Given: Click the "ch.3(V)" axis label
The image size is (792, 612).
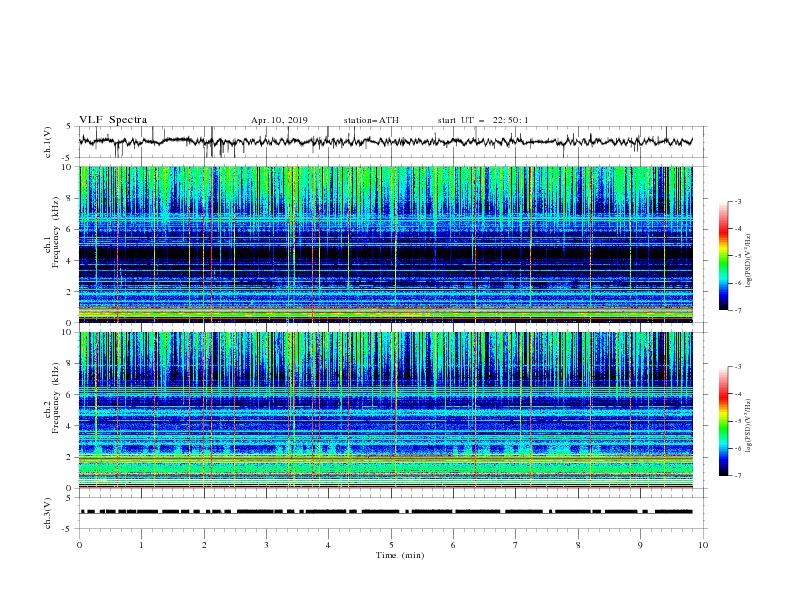Looking at the screenshot, I should [x=48, y=513].
